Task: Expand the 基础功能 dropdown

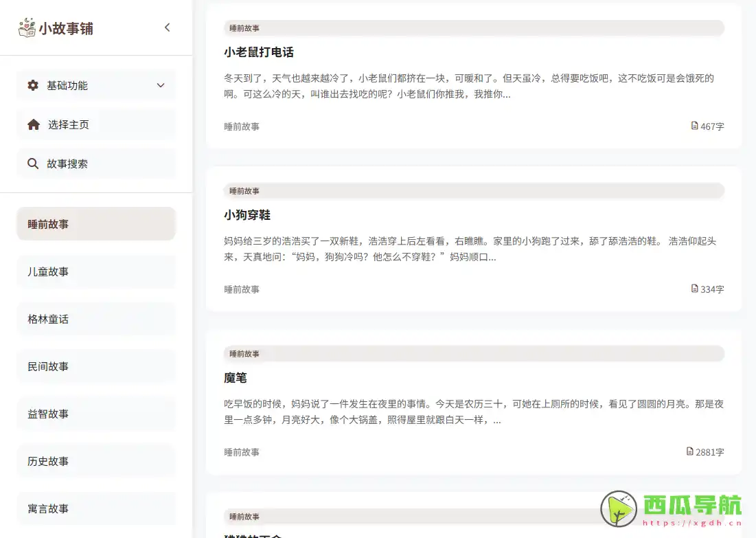Action: click(x=161, y=85)
